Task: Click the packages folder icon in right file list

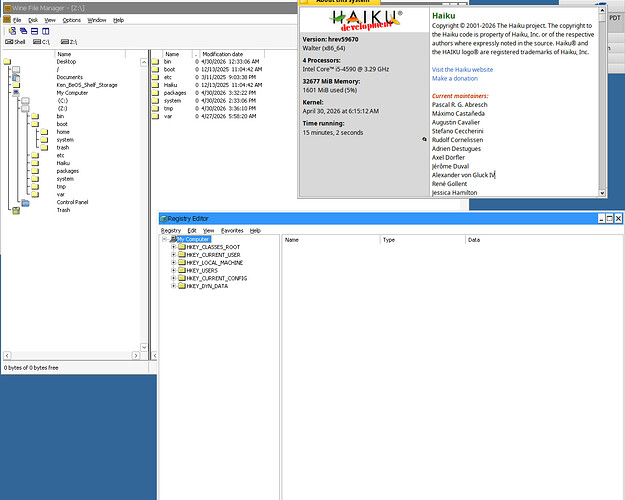Action: (155, 93)
